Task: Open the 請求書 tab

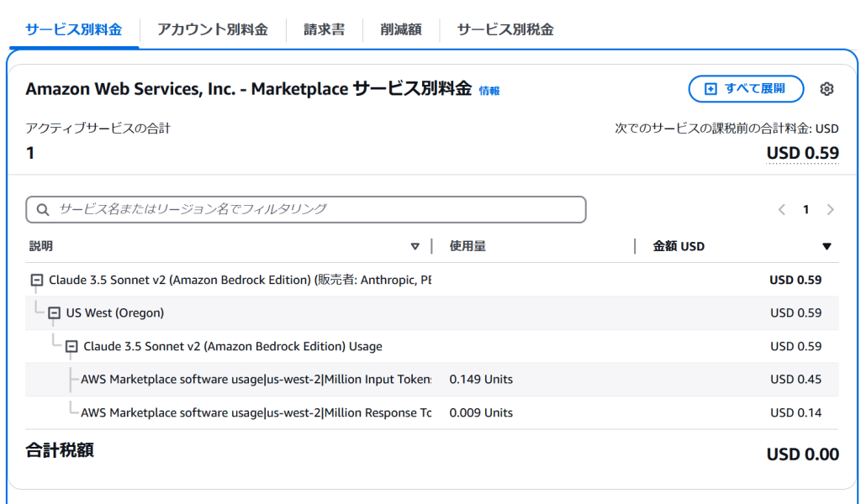Action: [324, 29]
